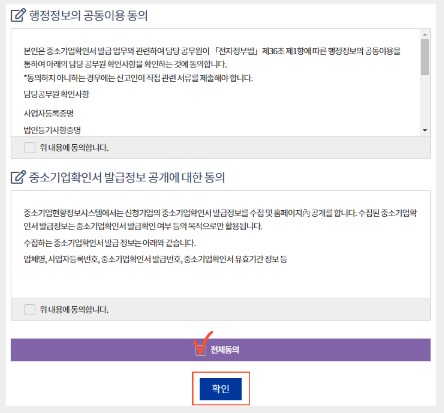Check agreement box under 행정정보의 공동이용 동의 terms
The image size is (444, 413).
[30, 147]
